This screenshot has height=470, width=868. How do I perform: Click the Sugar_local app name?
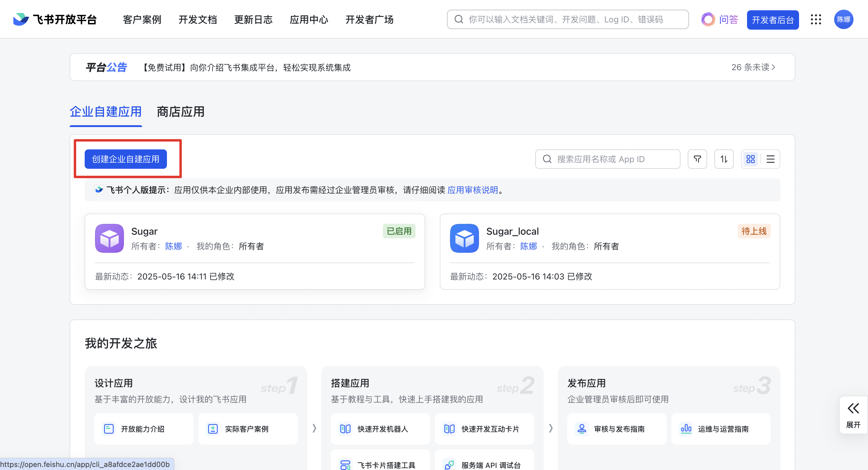(513, 231)
